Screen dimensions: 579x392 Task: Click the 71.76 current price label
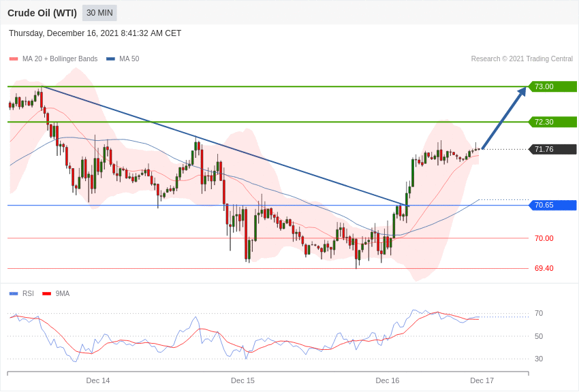tap(553, 149)
